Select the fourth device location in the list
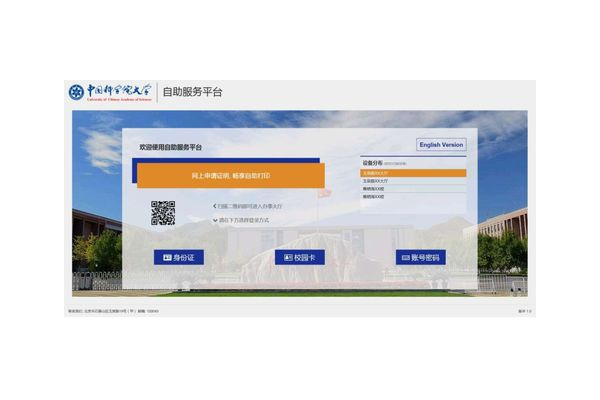The image size is (600, 400). coord(413,196)
